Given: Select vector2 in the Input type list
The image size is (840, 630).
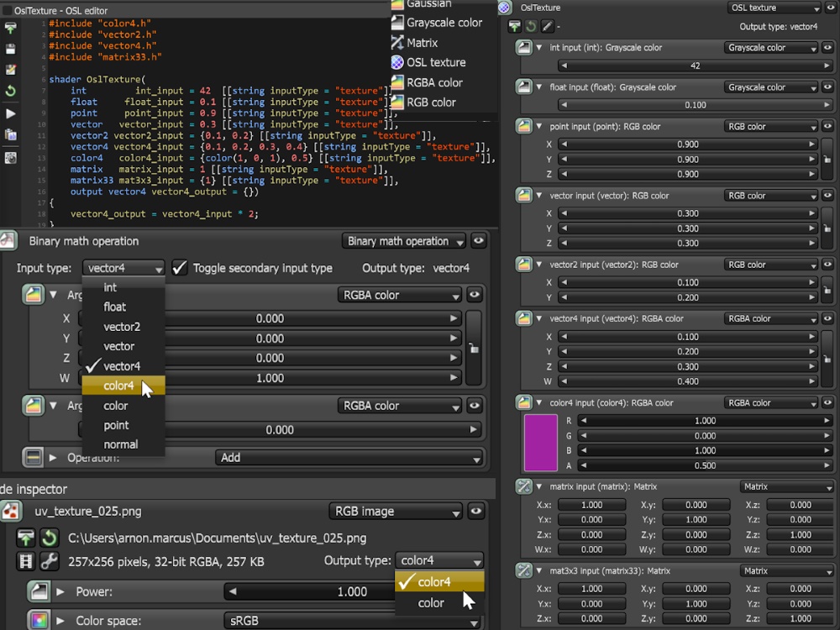Looking at the screenshot, I should (x=123, y=326).
